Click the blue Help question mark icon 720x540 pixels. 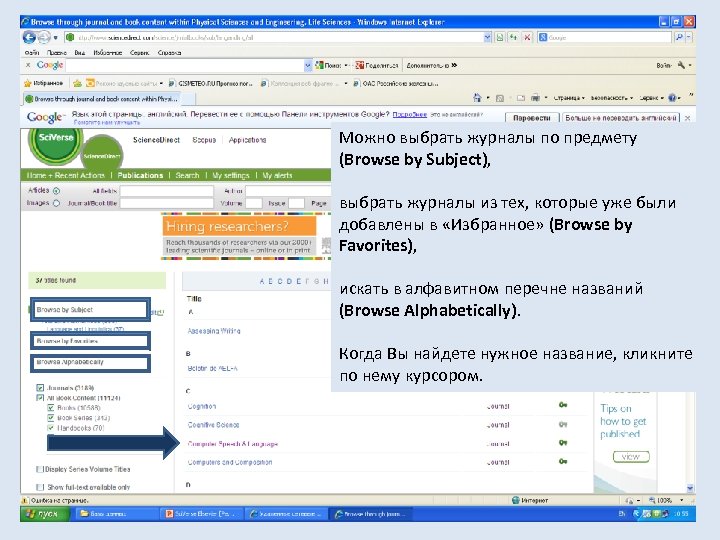pyautogui.click(x=672, y=98)
